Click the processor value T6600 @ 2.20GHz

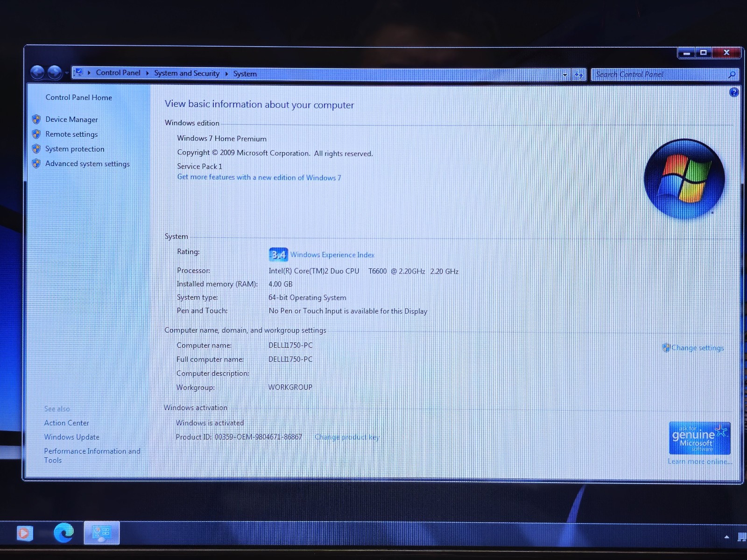397,271
